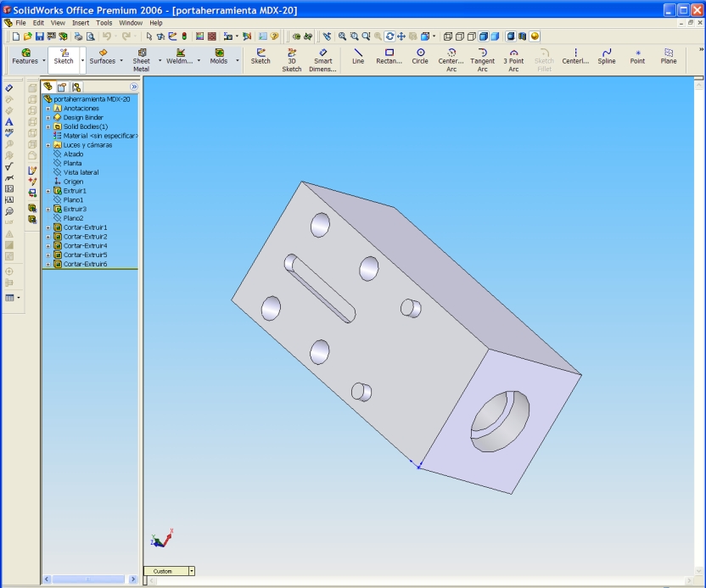Select the Pan view tool
The height and width of the screenshot is (588, 706).
pos(401,36)
